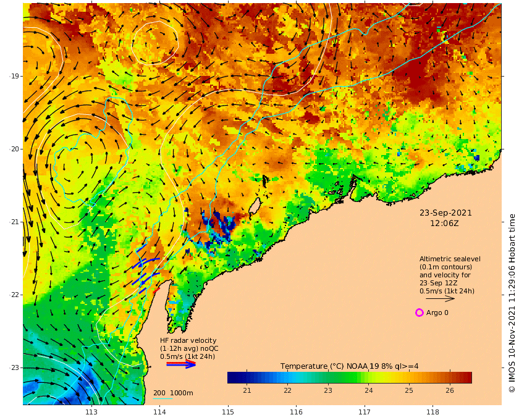Click the temperature colorbar near 24°C
The image size is (519, 420).
click(369, 377)
